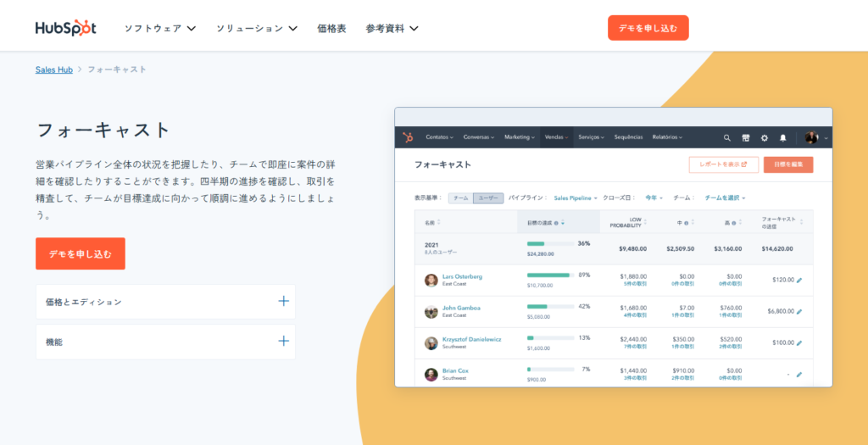Open Serviços menu in app navbar
868x445 pixels.
pyautogui.click(x=591, y=137)
